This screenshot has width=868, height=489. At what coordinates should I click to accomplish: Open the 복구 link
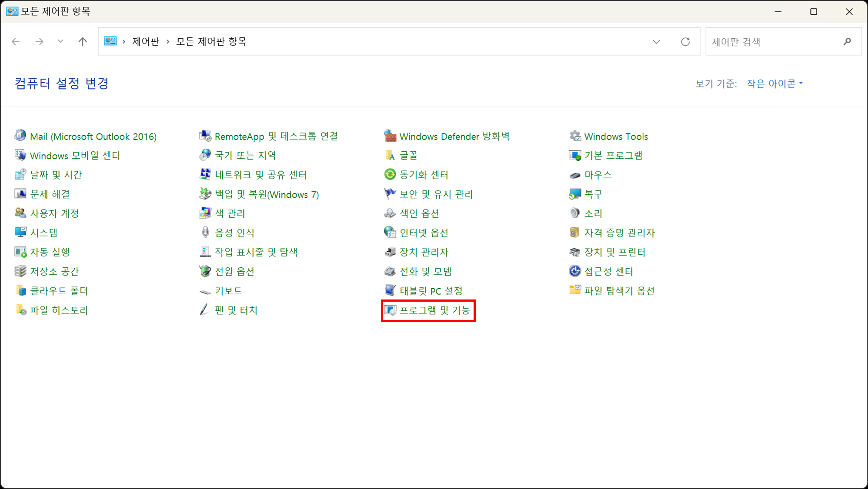pos(593,194)
